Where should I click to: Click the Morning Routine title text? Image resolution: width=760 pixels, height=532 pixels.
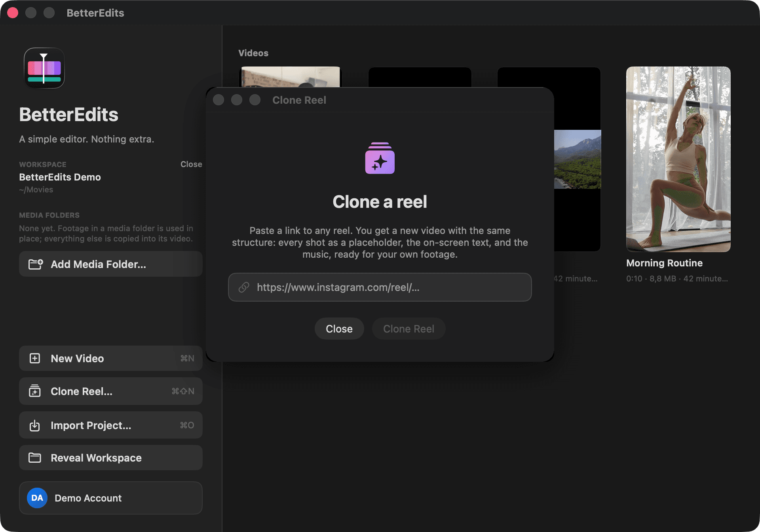pyautogui.click(x=664, y=263)
